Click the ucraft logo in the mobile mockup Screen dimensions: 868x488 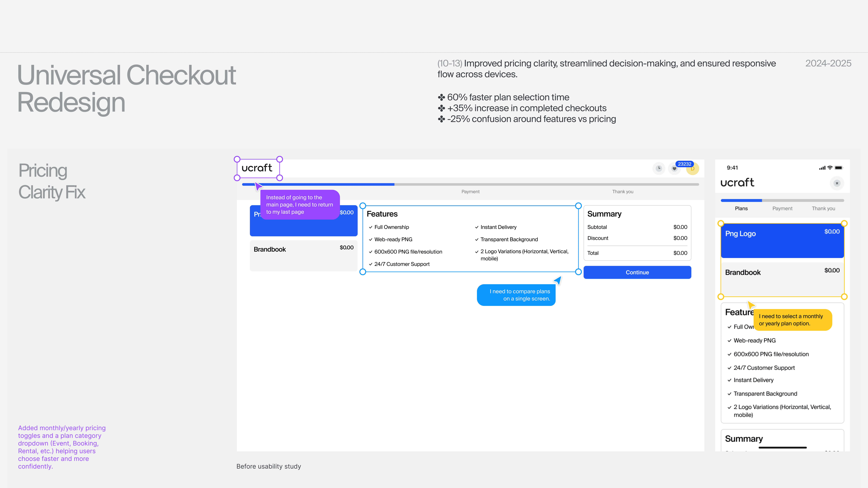point(737,183)
